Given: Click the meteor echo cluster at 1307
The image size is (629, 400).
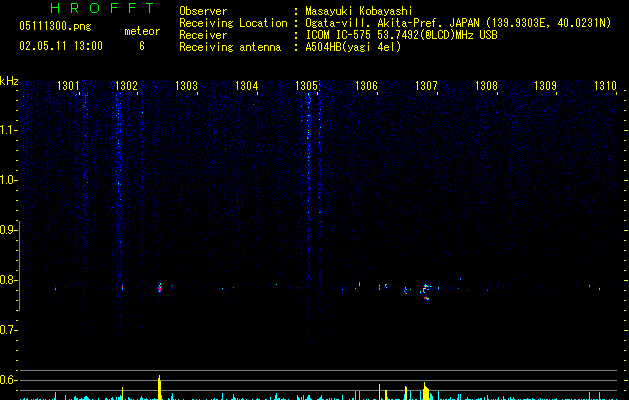Looking at the screenshot, I should (x=426, y=292).
